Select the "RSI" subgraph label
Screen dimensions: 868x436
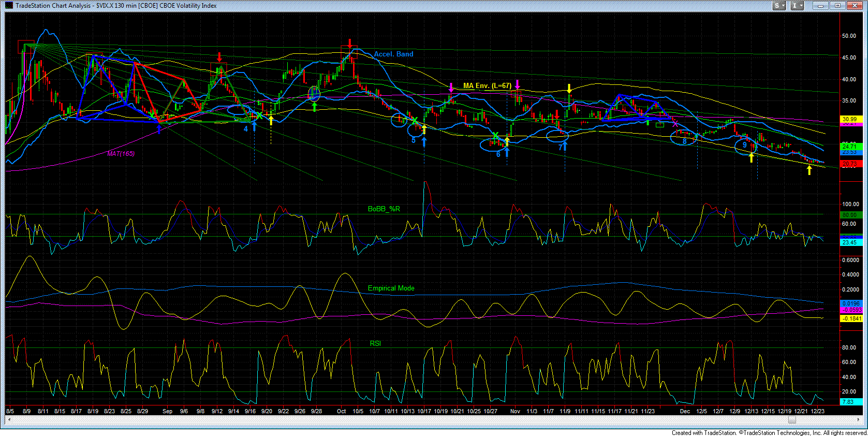pos(375,343)
